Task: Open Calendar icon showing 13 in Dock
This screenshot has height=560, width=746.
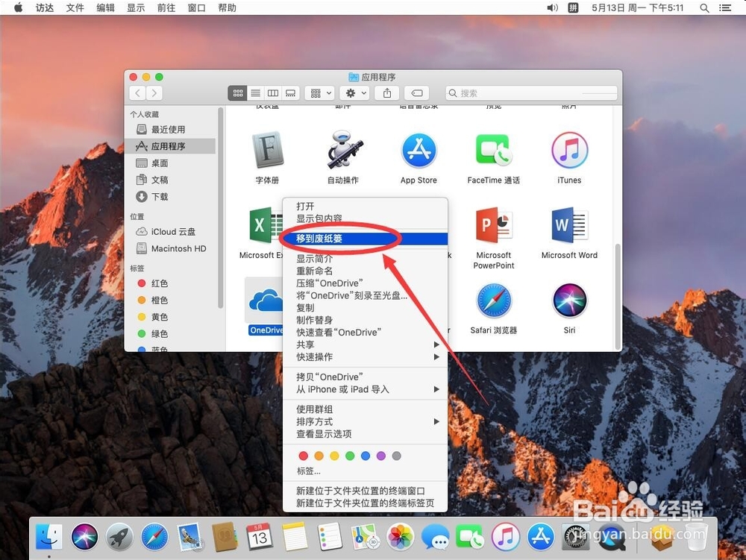Action: point(260,537)
